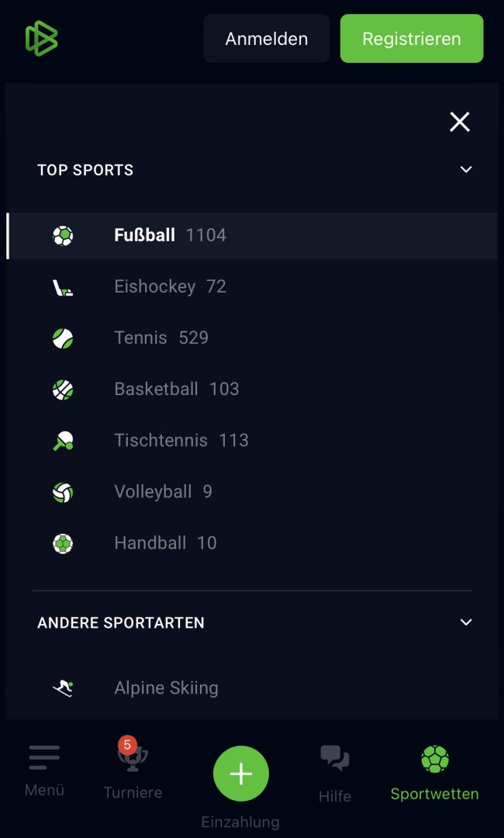Tap the Handball icon
Image resolution: width=504 pixels, height=838 pixels.
pos(63,543)
